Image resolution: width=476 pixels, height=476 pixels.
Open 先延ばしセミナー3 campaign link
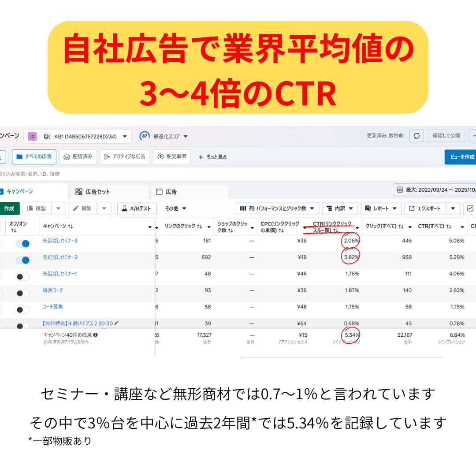click(60, 241)
